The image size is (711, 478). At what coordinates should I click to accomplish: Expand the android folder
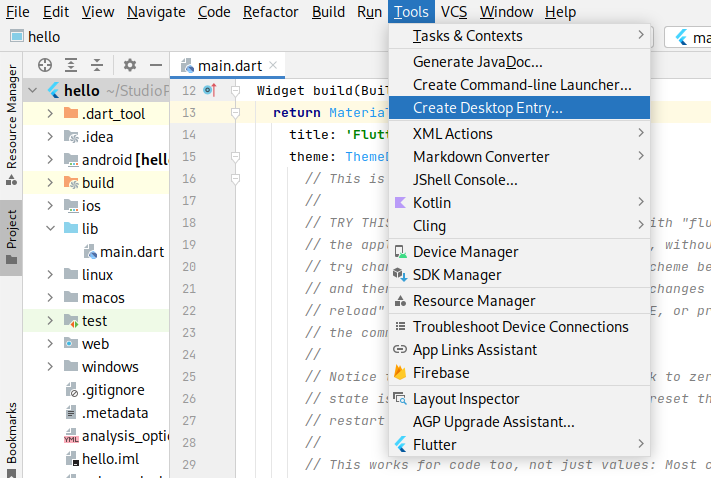[50, 160]
